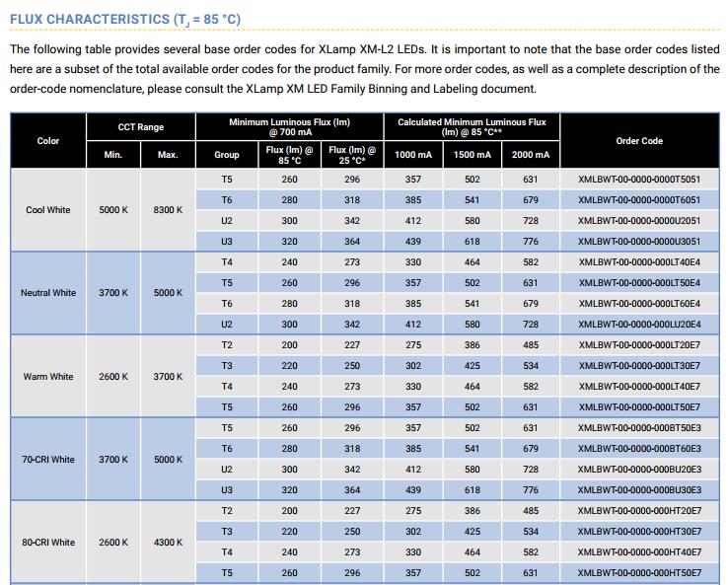This screenshot has height=585, width=728.
Task: Click order code XMLBWT-00-0000-000HT20E7
Action: click(639, 511)
